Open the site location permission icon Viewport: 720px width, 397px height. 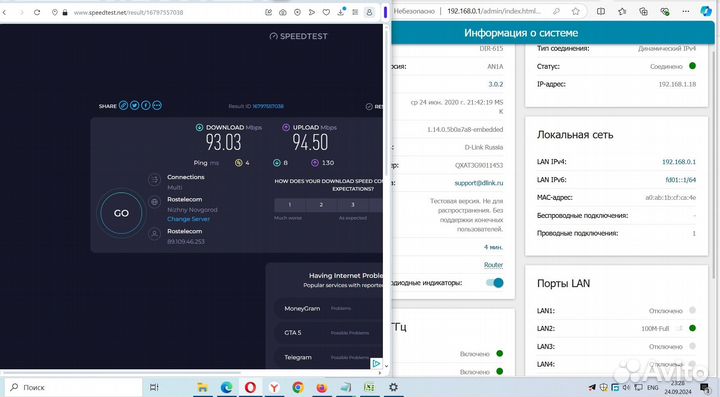[55, 12]
